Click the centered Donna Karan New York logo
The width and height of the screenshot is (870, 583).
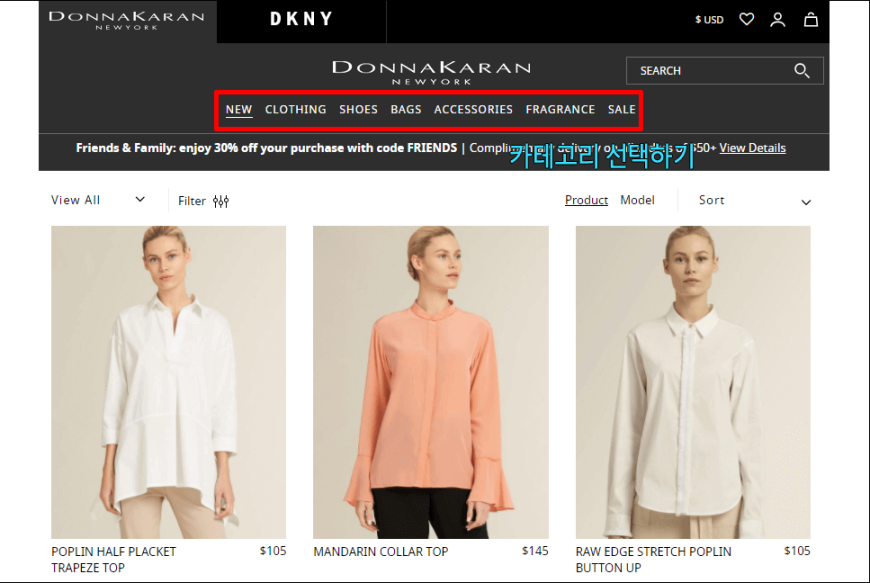pos(431,72)
